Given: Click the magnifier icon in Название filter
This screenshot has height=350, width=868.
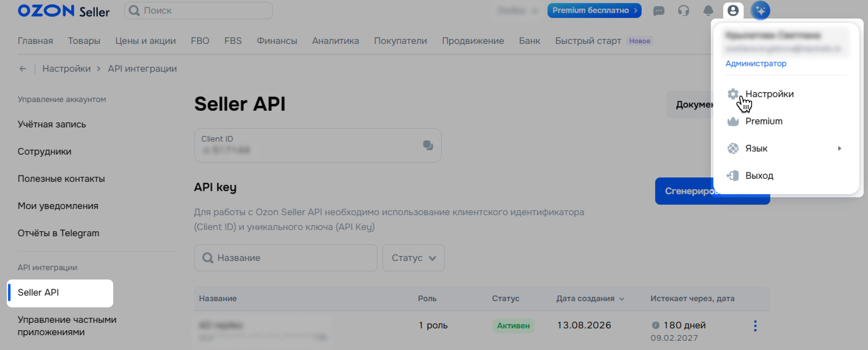Looking at the screenshot, I should (208, 258).
